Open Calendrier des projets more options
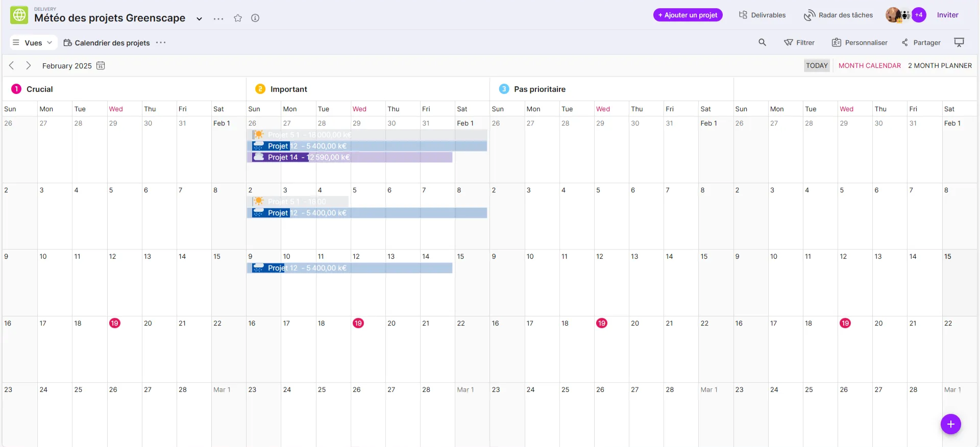 coord(161,43)
